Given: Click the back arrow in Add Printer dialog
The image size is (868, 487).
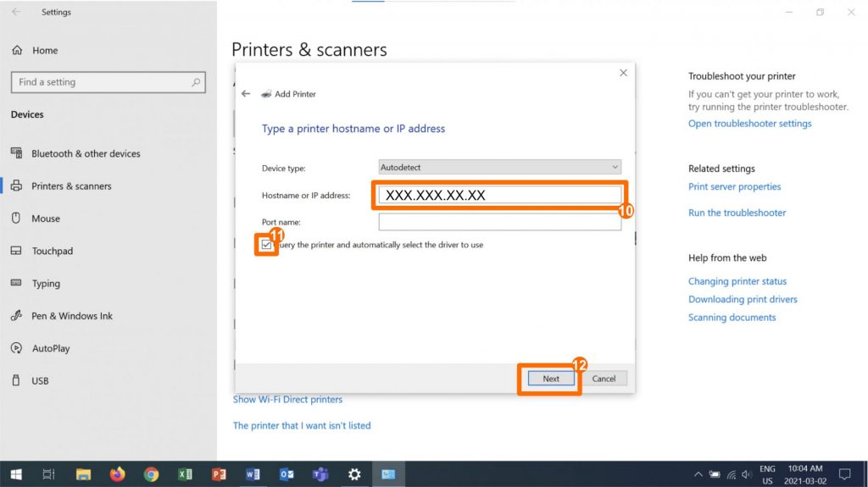Looking at the screenshot, I should click(246, 94).
